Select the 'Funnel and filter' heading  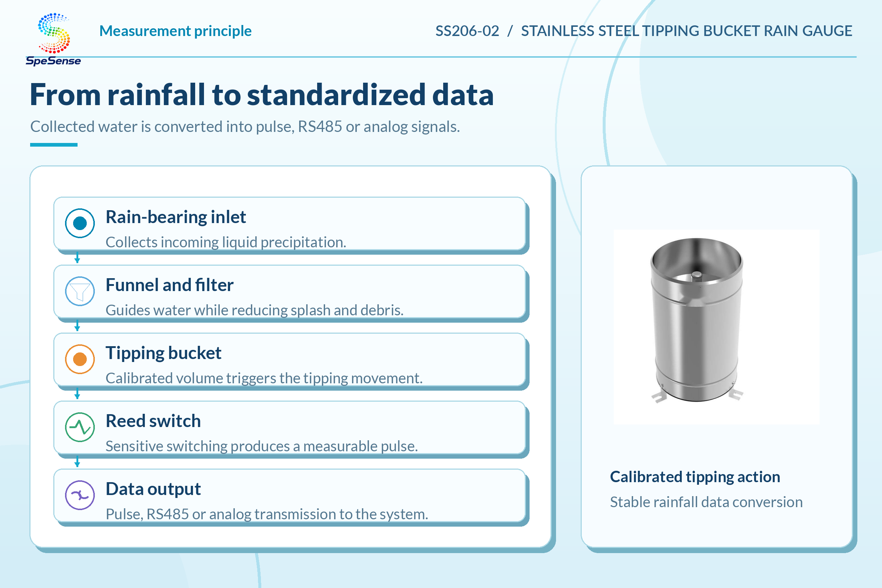(x=169, y=285)
